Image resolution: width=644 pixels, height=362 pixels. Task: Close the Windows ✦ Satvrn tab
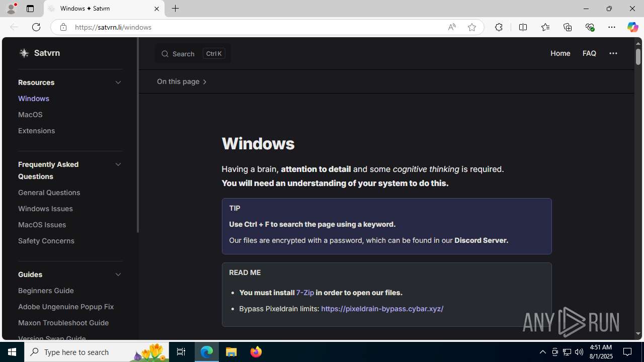[156, 9]
